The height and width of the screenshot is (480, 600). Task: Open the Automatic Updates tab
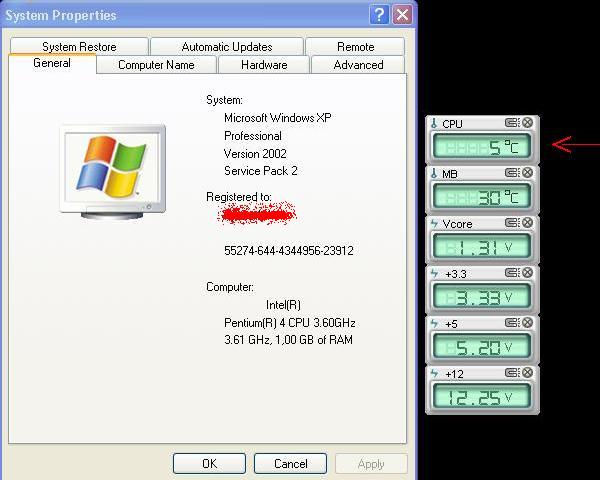click(x=227, y=47)
